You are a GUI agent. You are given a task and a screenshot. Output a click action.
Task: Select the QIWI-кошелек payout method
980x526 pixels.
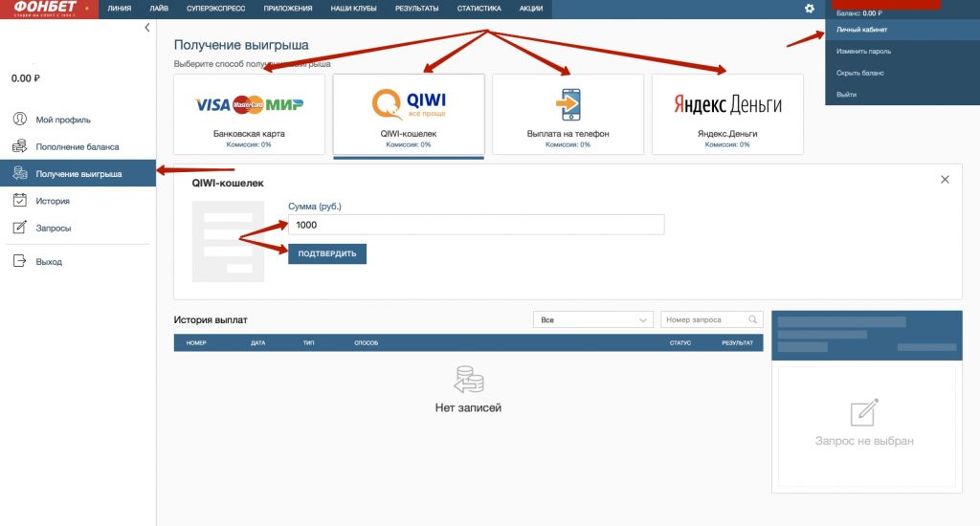(409, 115)
